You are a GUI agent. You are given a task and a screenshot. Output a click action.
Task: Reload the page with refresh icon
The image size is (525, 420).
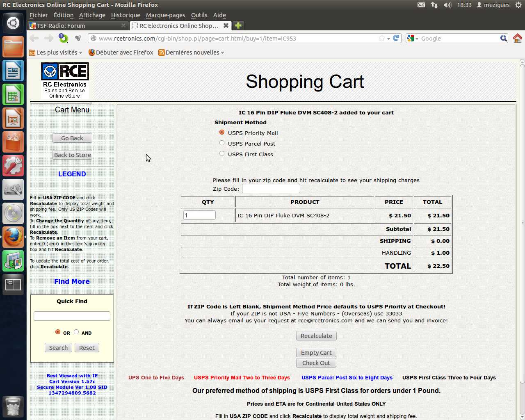point(396,38)
